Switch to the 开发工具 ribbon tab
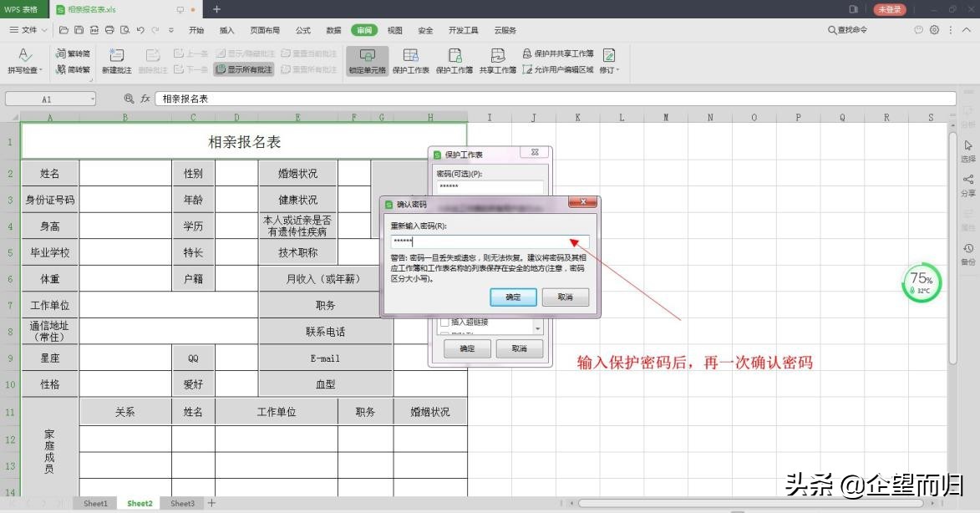 click(x=463, y=30)
